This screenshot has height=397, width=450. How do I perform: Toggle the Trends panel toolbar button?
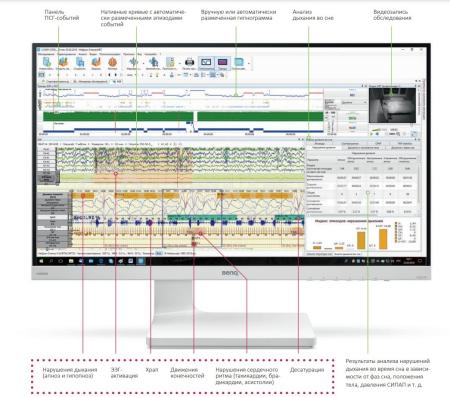222,63
